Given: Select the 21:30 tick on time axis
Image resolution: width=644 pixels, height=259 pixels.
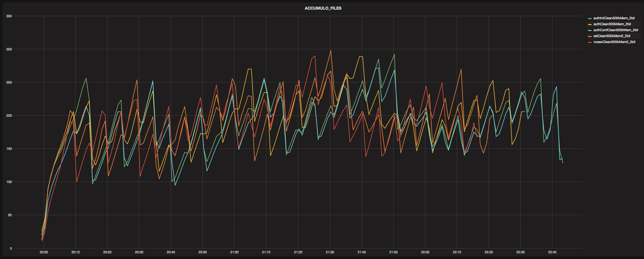Looking at the screenshot, I should 330,252.
